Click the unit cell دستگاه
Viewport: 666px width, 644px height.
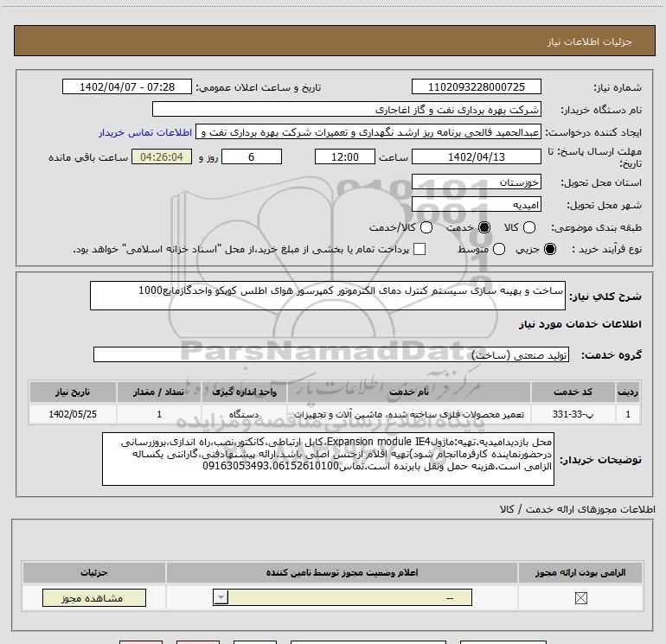coord(244,414)
